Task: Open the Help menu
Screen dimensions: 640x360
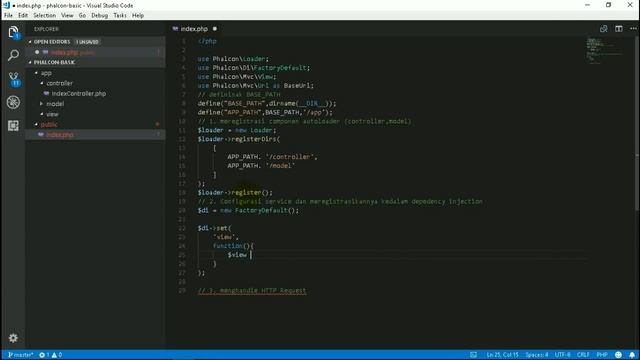Action: (138, 16)
